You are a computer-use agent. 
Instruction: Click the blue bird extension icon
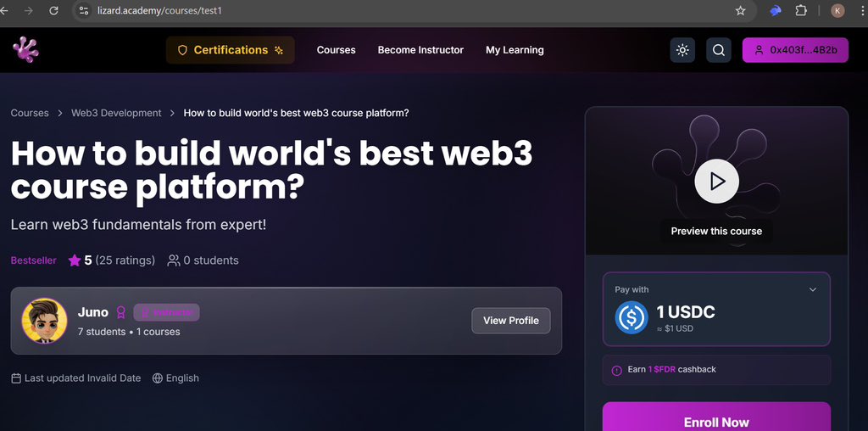[776, 10]
